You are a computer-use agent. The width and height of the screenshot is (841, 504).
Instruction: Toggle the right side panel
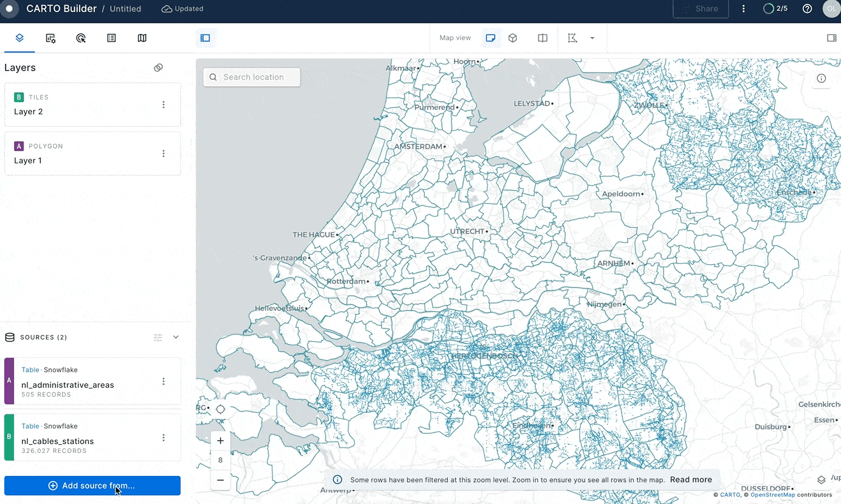tap(831, 38)
